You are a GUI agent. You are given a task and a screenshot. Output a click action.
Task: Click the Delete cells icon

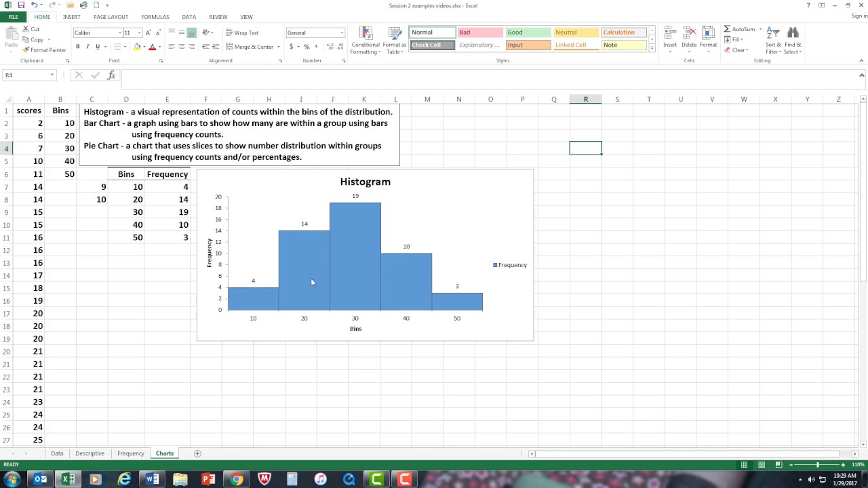689,33
